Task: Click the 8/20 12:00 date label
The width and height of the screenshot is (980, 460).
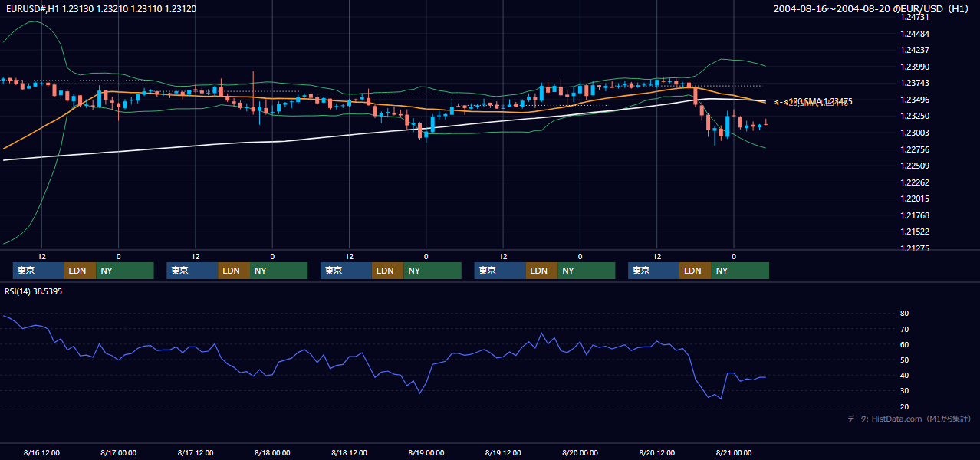Action: pyautogui.click(x=657, y=452)
